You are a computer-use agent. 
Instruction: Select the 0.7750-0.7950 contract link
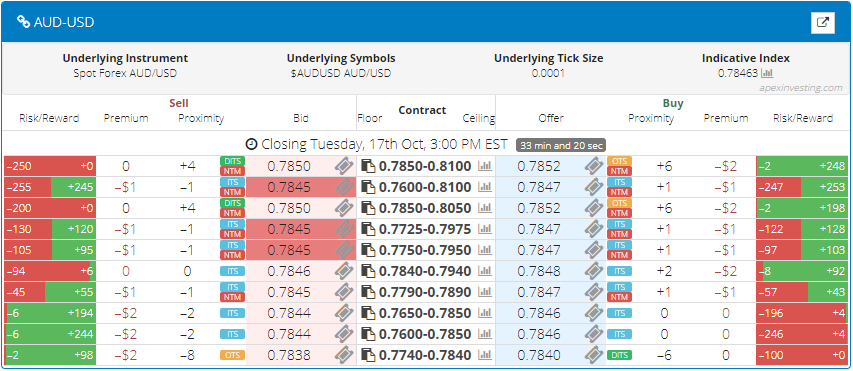coord(425,250)
